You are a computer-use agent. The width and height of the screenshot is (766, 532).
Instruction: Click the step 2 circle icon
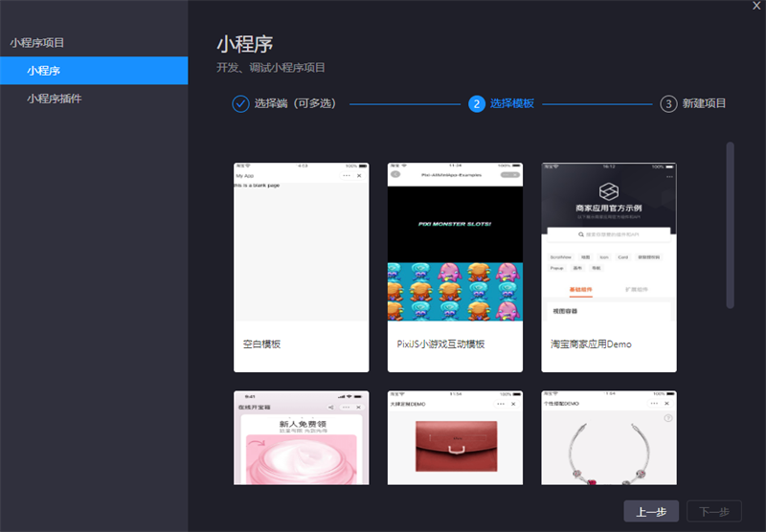pyautogui.click(x=477, y=104)
